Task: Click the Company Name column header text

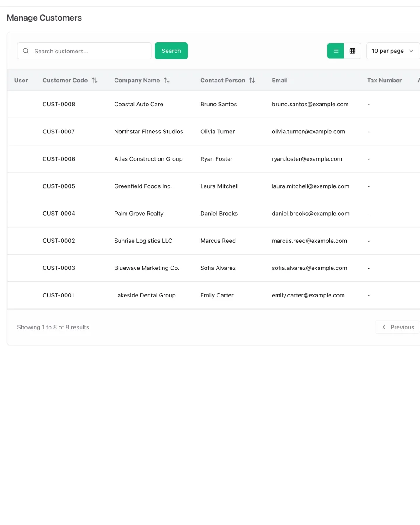Action: 137,80
